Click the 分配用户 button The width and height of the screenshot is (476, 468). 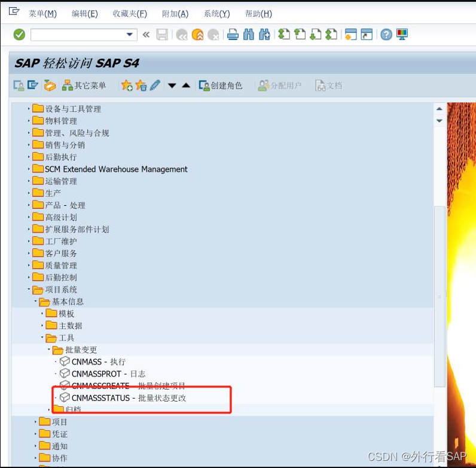coord(280,86)
